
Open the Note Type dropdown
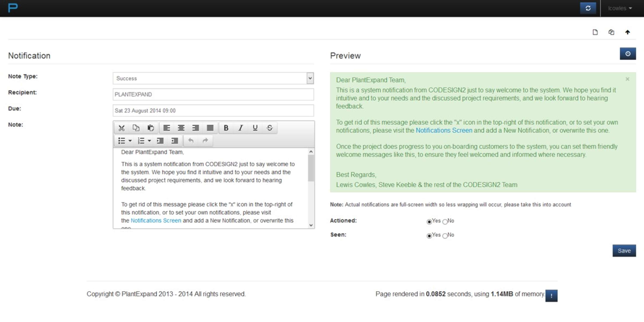[213, 78]
